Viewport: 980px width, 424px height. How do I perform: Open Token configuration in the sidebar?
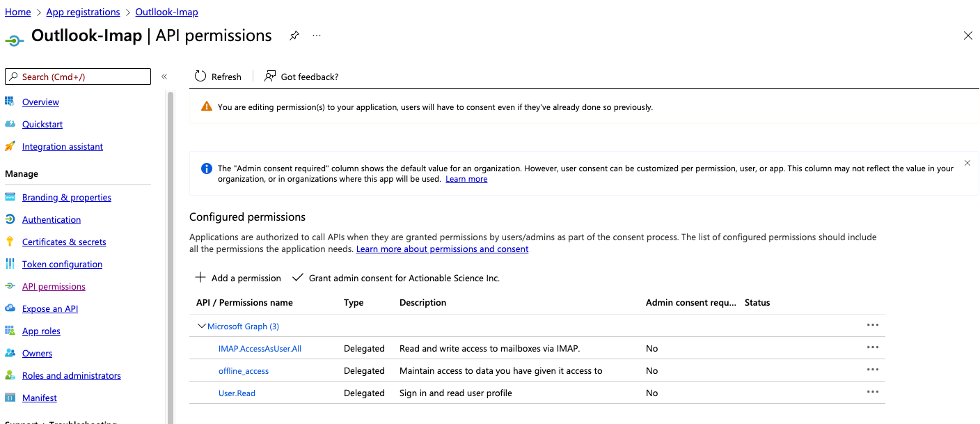[x=62, y=264]
